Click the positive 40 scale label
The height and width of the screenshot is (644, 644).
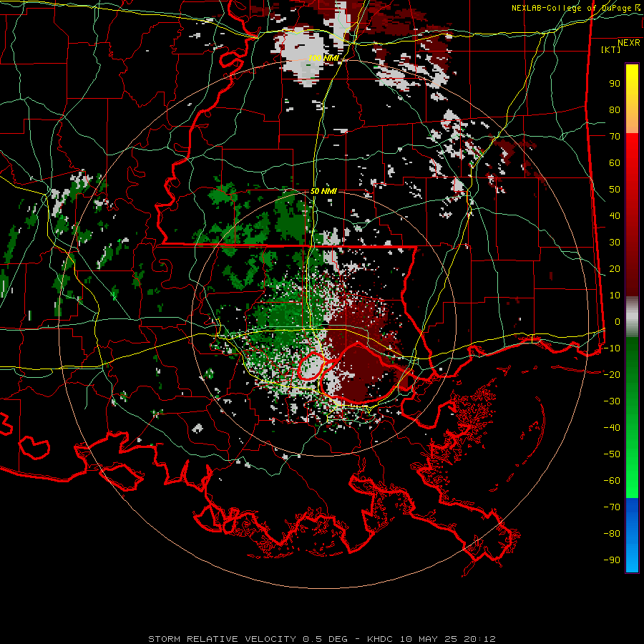point(615,215)
